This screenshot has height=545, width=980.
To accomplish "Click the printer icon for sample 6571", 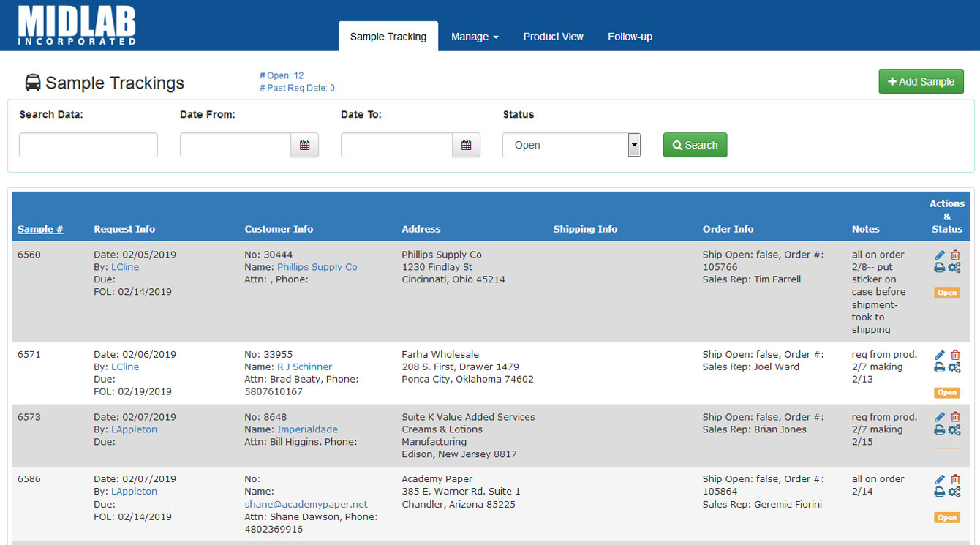I will point(940,367).
